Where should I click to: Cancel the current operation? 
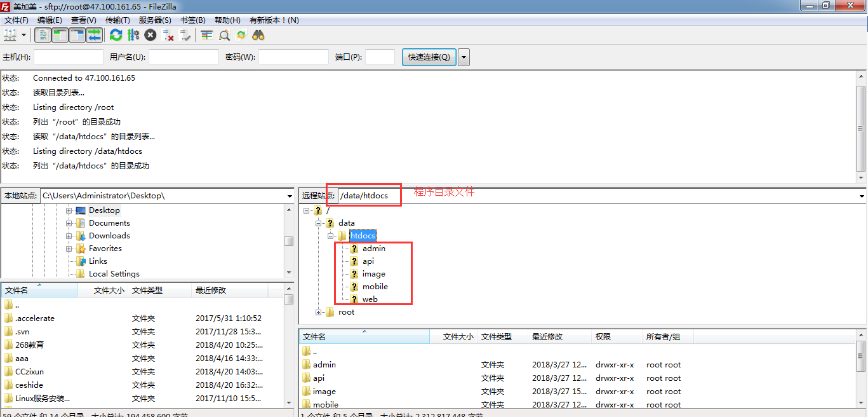pos(150,35)
